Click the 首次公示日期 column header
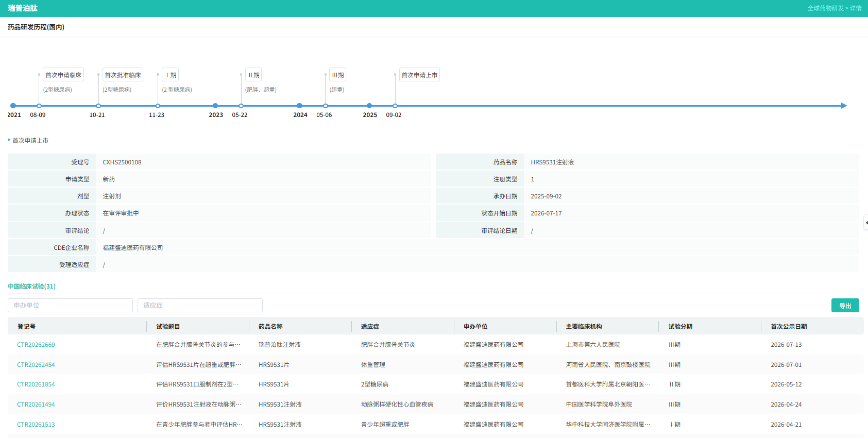868x438 pixels. click(789, 327)
